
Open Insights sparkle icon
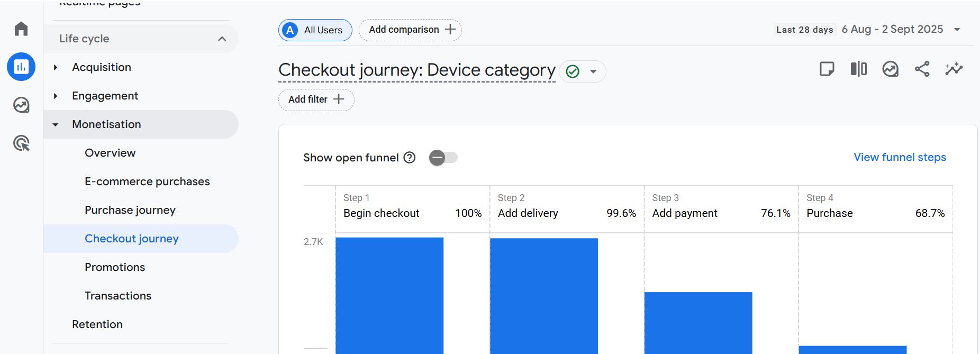pyautogui.click(x=954, y=69)
